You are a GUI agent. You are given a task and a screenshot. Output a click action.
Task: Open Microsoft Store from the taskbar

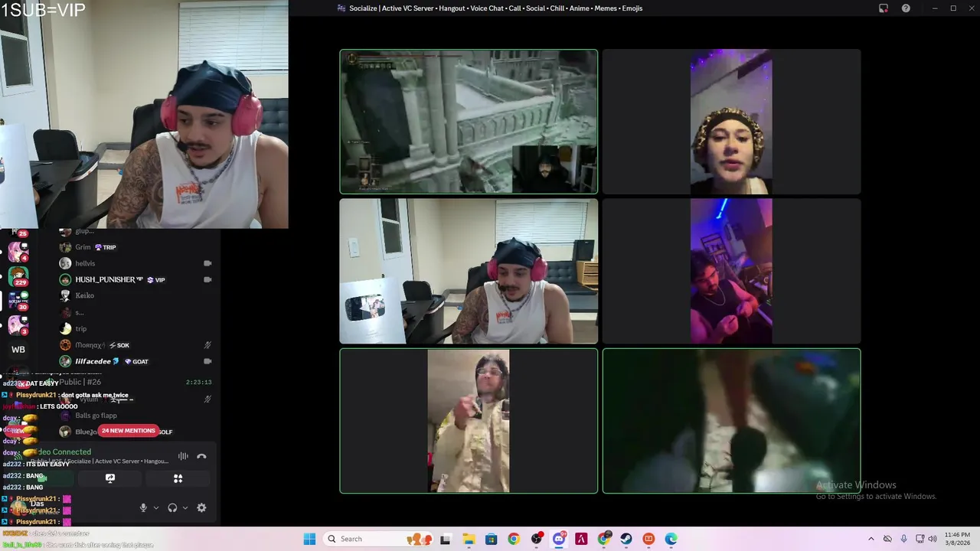491,539
